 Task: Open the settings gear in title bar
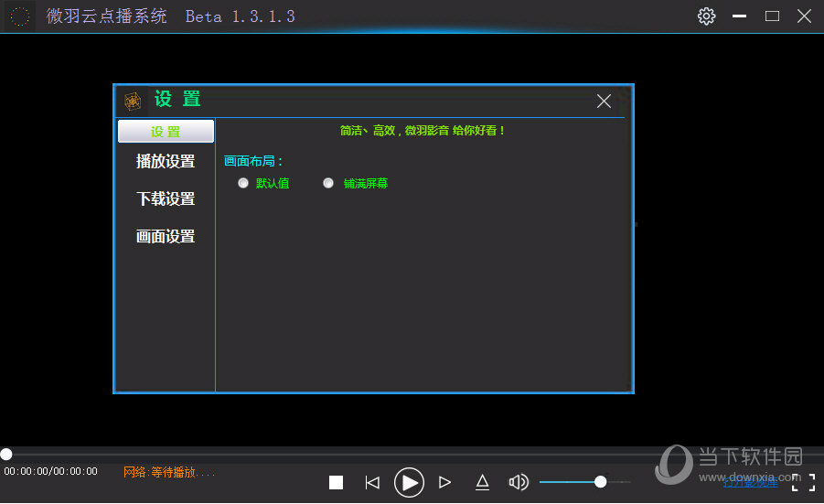(706, 16)
